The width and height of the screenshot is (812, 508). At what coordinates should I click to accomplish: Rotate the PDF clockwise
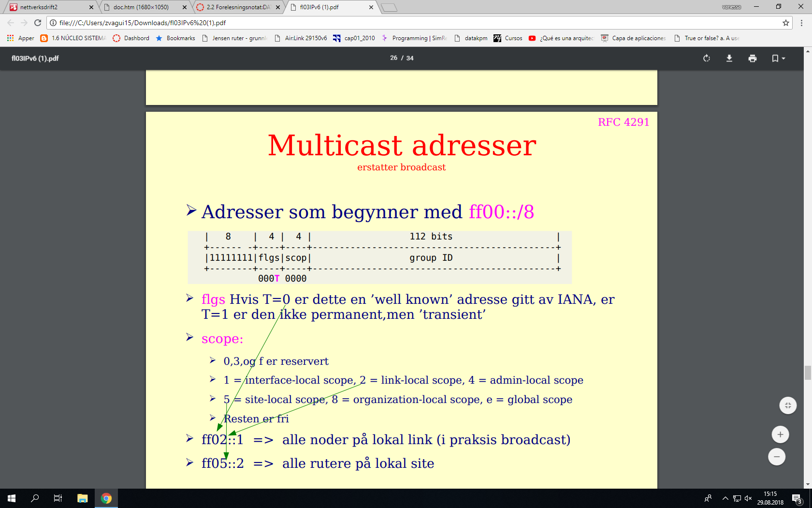point(707,58)
